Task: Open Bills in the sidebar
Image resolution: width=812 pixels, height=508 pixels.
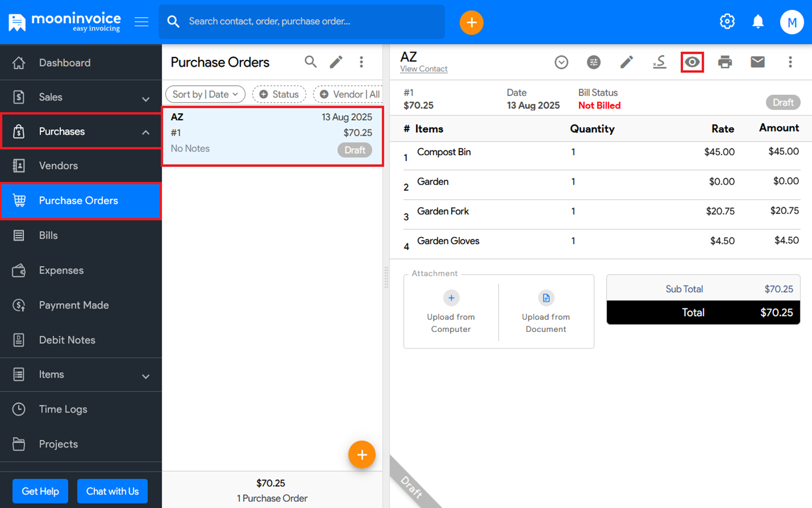Action: 48,235
